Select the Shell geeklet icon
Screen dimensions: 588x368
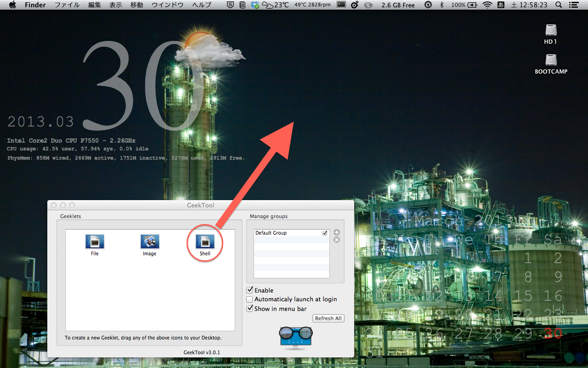point(205,241)
